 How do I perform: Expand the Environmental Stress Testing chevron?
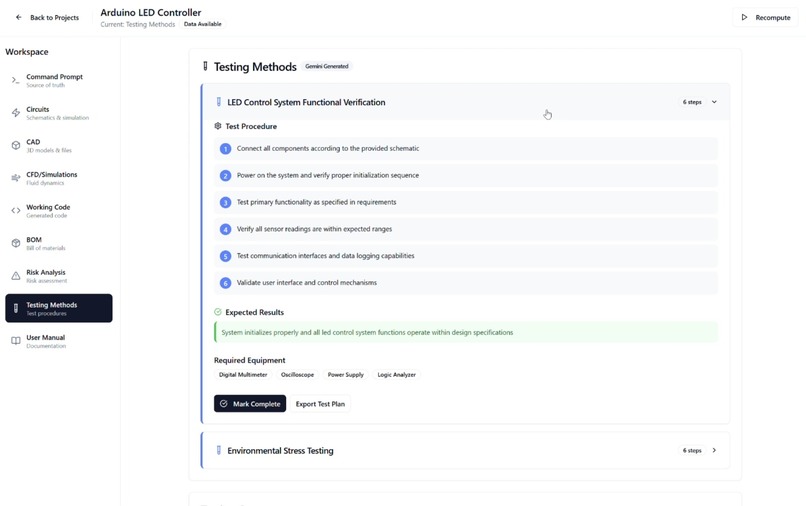tap(714, 450)
